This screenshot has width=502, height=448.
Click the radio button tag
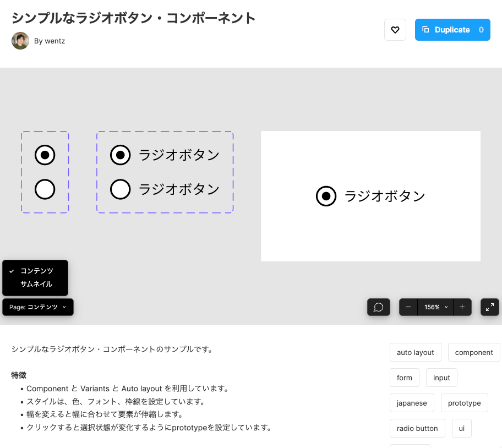point(417,428)
